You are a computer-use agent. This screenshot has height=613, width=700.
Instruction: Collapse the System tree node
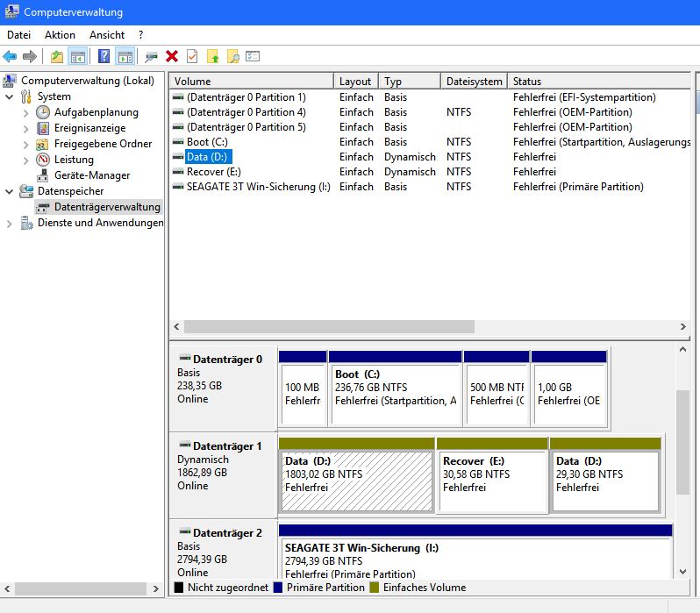point(10,96)
